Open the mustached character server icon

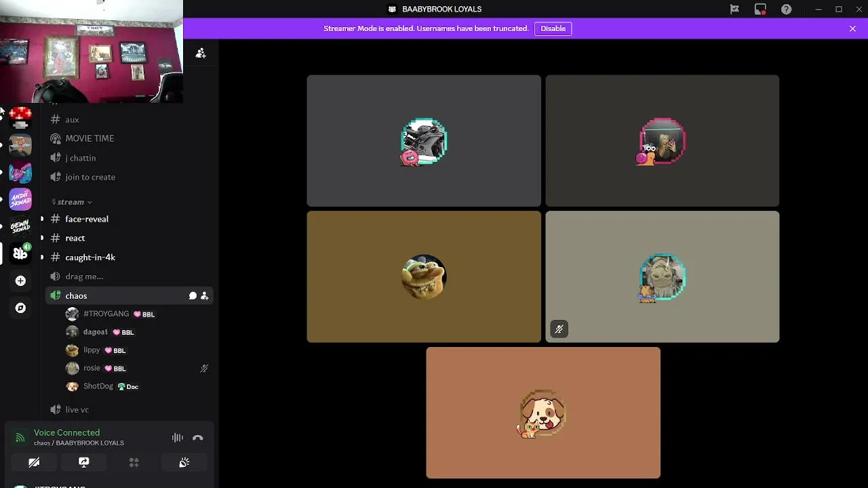[x=20, y=145]
